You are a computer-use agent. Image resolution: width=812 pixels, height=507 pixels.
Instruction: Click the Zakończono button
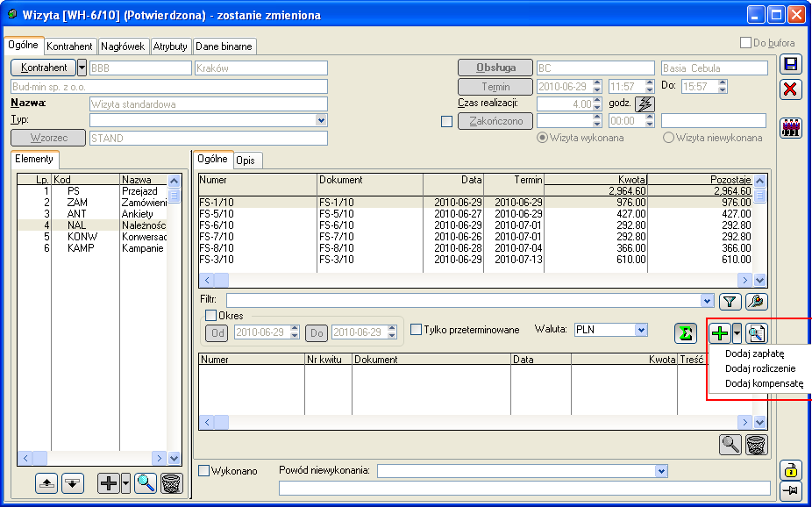(495, 122)
